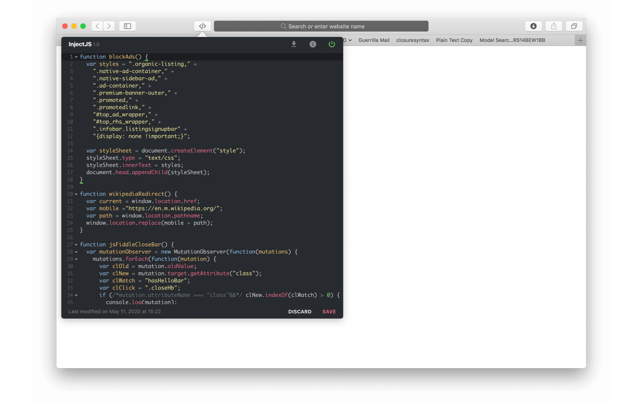This screenshot has width=643, height=402.
Task: Show the Safari sidebar
Action: tap(128, 26)
